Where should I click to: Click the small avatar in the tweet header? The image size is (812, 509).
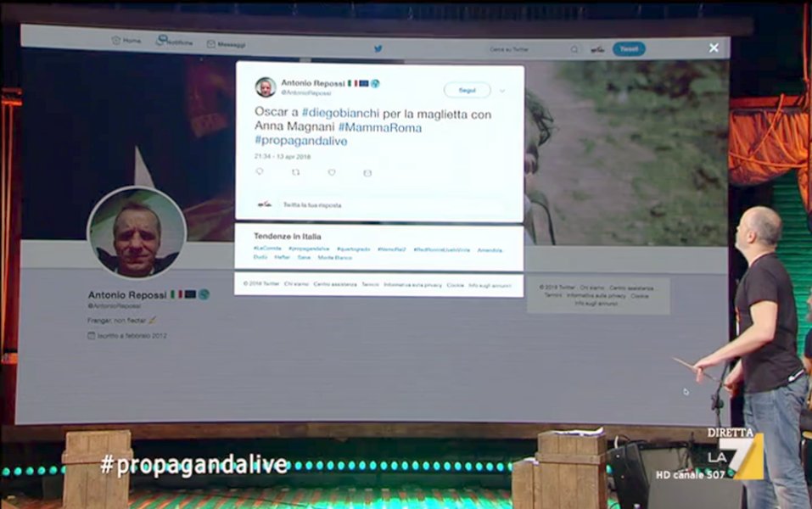[265, 87]
